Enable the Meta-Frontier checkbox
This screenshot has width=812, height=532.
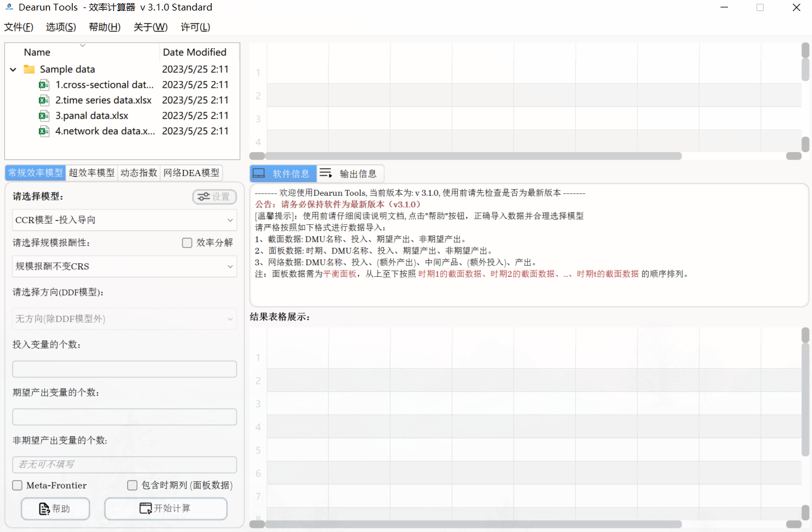(x=17, y=486)
